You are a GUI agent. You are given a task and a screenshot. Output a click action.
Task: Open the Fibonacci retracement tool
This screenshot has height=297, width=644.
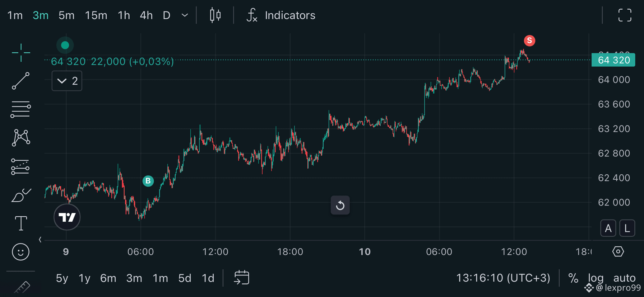(21, 109)
